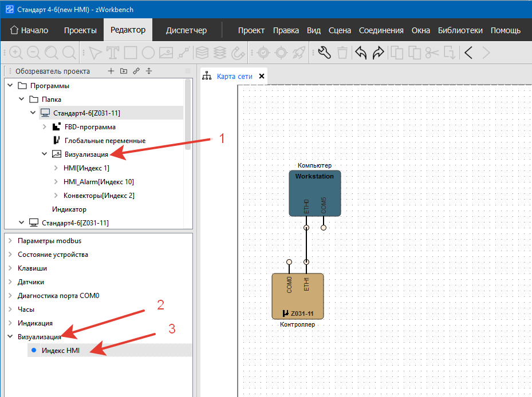Expand the HMI_Alarm[Индекс 10] item
The image size is (532, 397).
(56, 182)
